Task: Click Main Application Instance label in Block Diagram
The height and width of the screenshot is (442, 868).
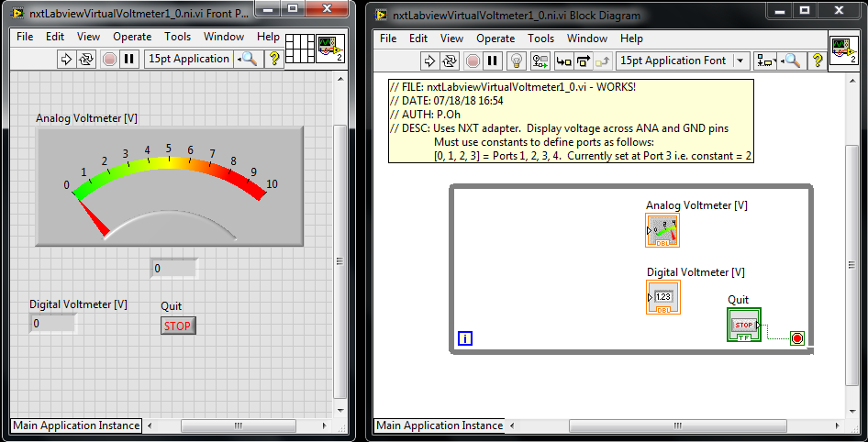Action: point(440,425)
